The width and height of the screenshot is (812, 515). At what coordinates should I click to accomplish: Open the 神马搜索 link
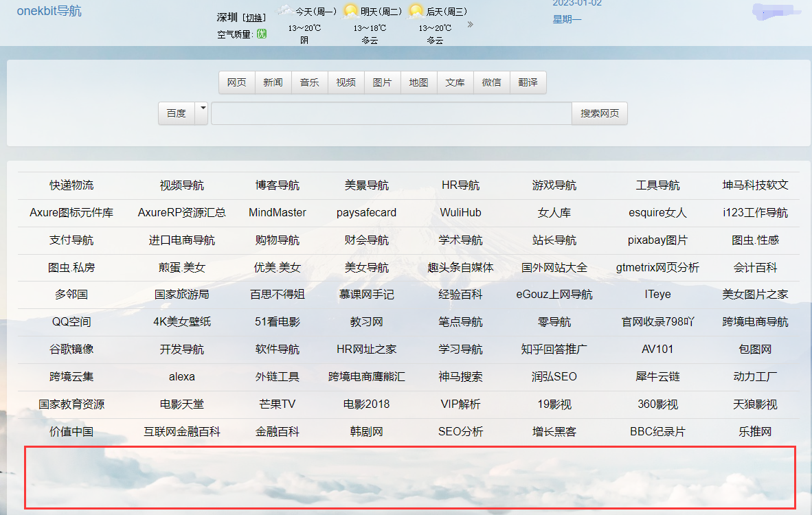tap(460, 377)
